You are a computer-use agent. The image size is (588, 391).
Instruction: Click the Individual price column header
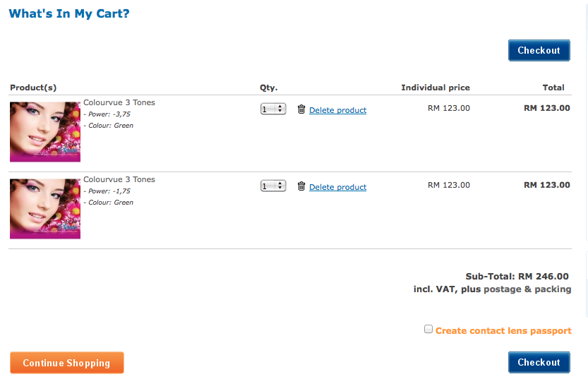coord(435,88)
